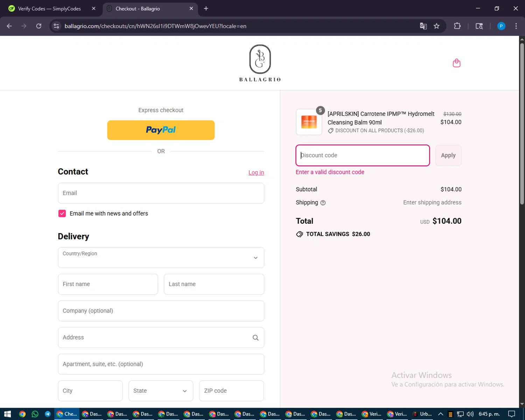525x420 pixels.
Task: Focus the First name field
Action: pyautogui.click(x=108, y=284)
